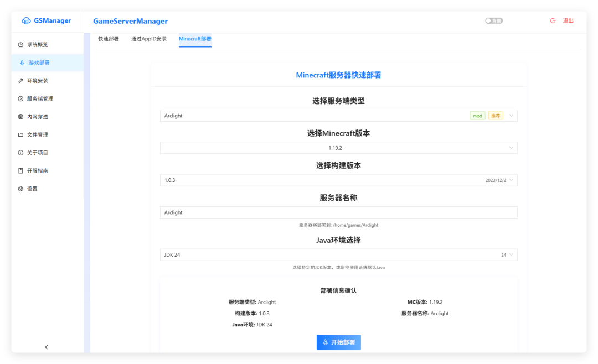Open 内网穿透 in the sidebar

[x=48, y=117]
